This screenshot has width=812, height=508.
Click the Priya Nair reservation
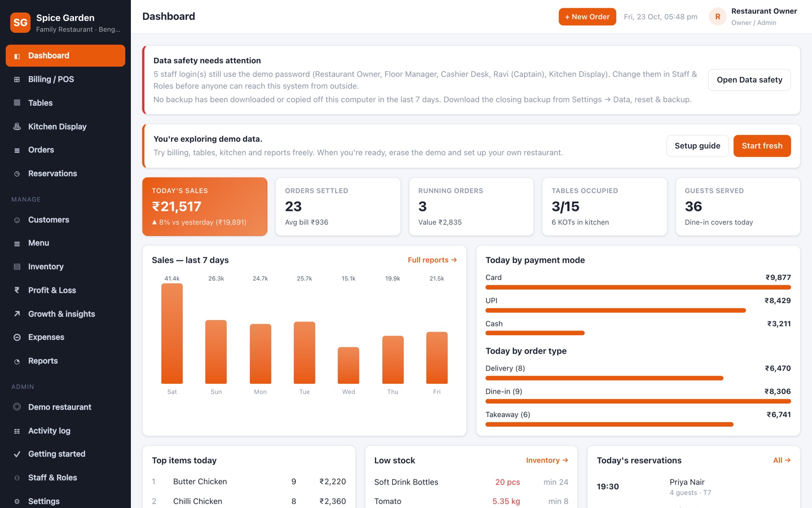(x=694, y=487)
